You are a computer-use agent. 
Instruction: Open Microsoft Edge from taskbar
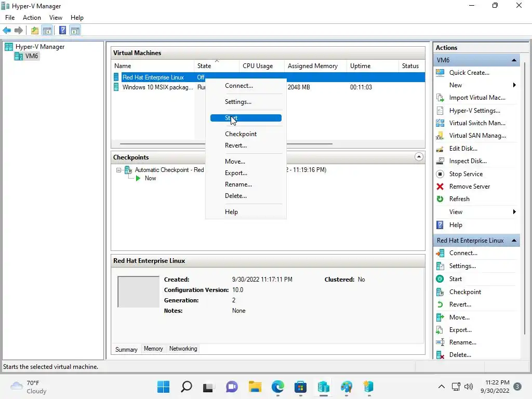278,387
